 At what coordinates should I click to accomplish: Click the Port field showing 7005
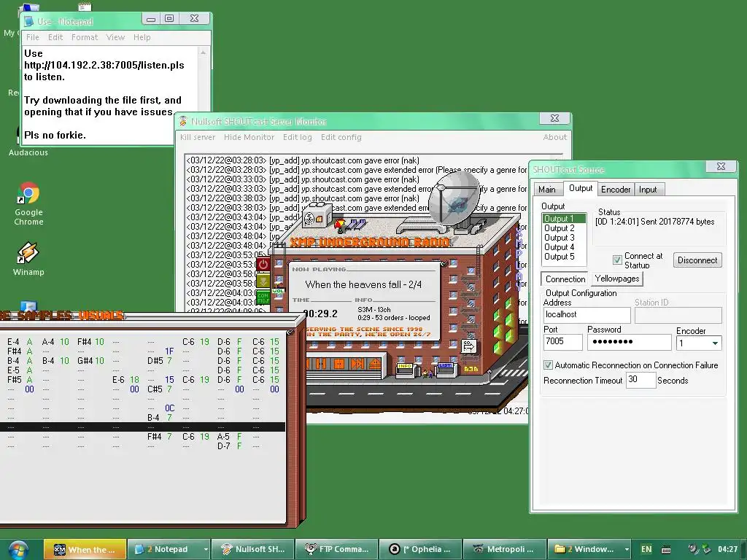pyautogui.click(x=562, y=342)
